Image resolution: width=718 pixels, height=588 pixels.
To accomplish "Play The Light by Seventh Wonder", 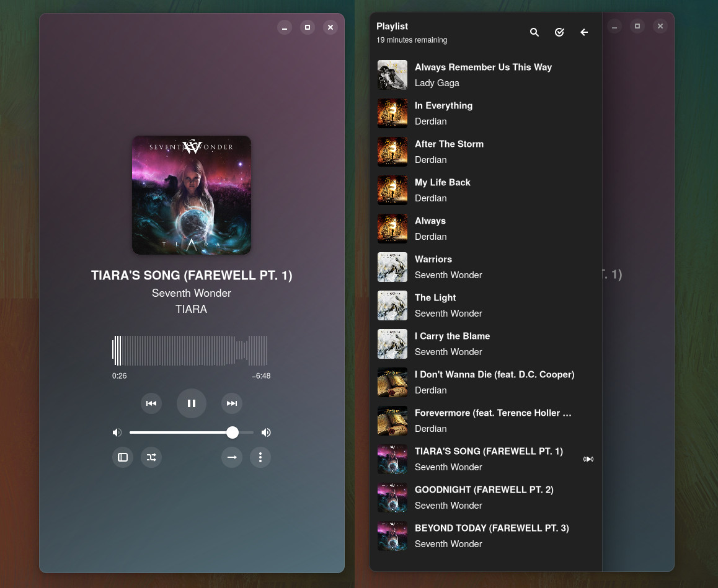I will [485, 305].
